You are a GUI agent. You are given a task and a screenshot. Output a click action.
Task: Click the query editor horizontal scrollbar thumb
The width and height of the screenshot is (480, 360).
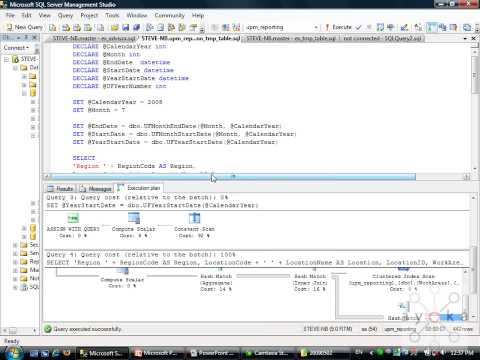(x=233, y=177)
